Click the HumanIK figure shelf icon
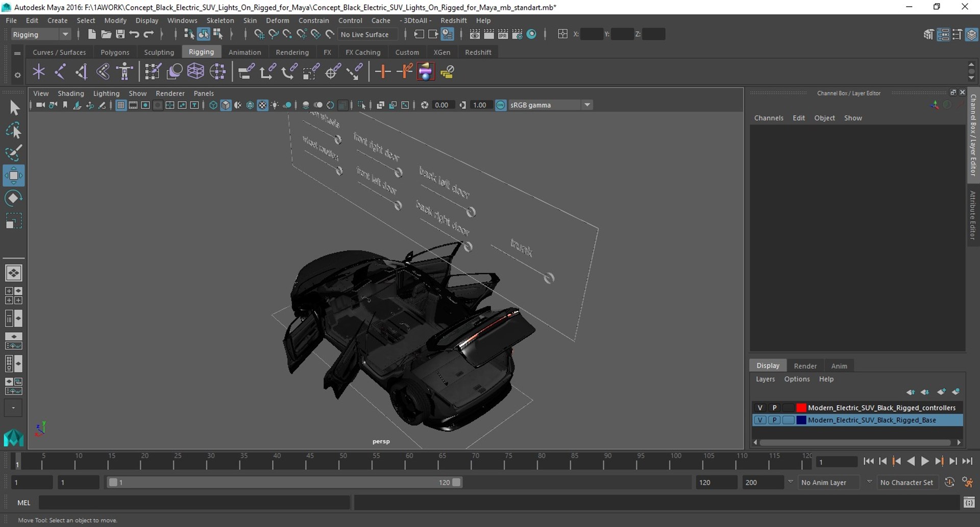 pyautogui.click(x=125, y=71)
